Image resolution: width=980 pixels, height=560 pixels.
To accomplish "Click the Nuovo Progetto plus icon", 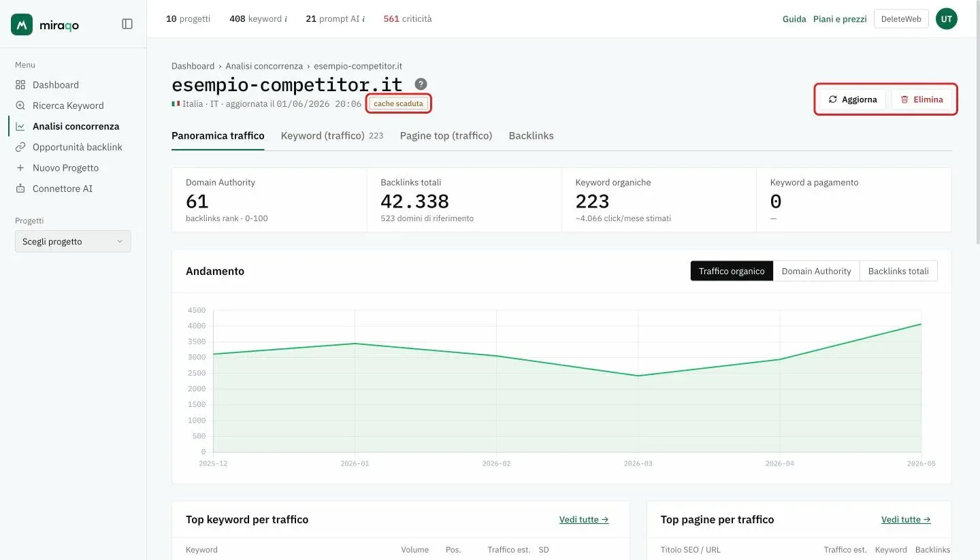I will [20, 167].
